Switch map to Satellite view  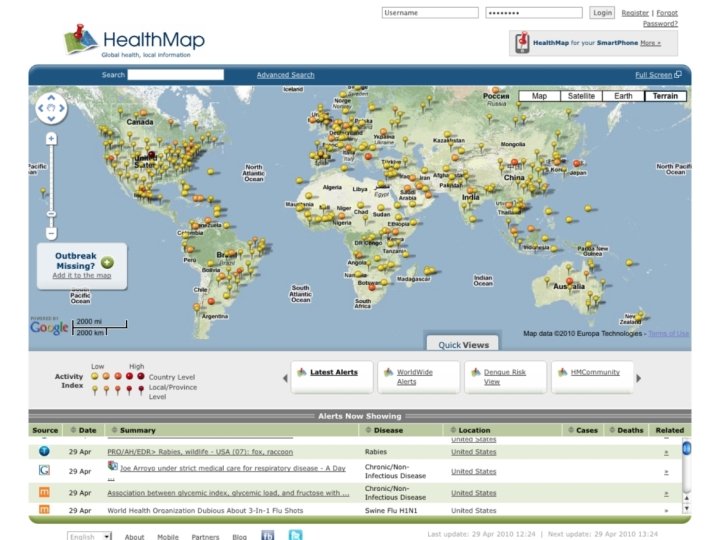(x=581, y=96)
